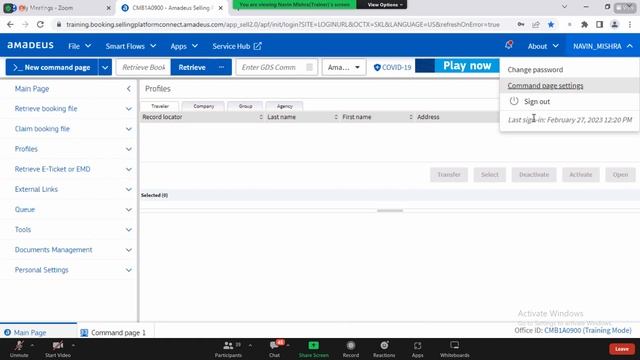The width and height of the screenshot is (640, 360).
Task: Click the horizontal panel splitter handle
Action: [390, 211]
